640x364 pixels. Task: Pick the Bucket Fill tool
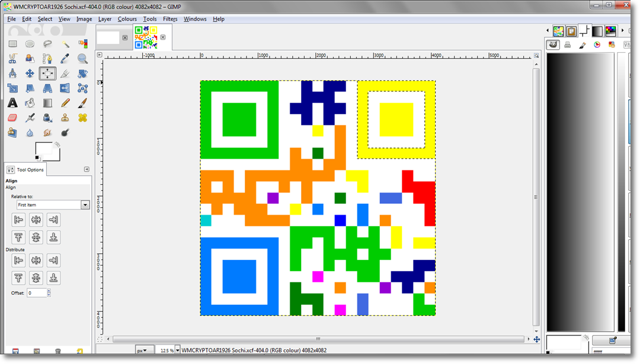pos(30,103)
